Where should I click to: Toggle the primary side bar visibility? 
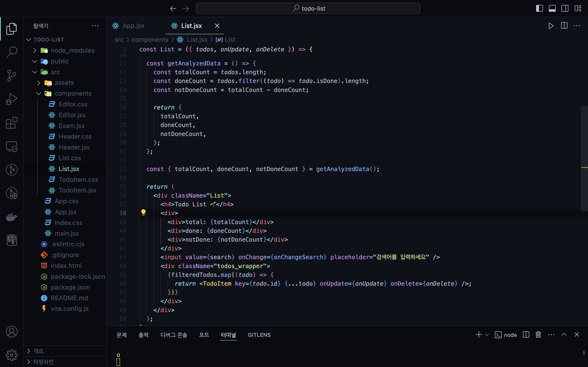tap(539, 9)
